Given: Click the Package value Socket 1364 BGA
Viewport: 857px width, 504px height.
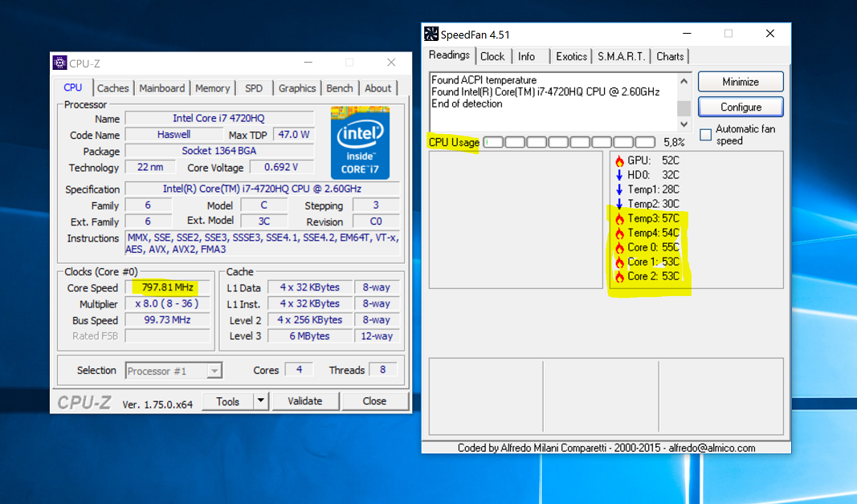Looking at the screenshot, I should point(218,151).
